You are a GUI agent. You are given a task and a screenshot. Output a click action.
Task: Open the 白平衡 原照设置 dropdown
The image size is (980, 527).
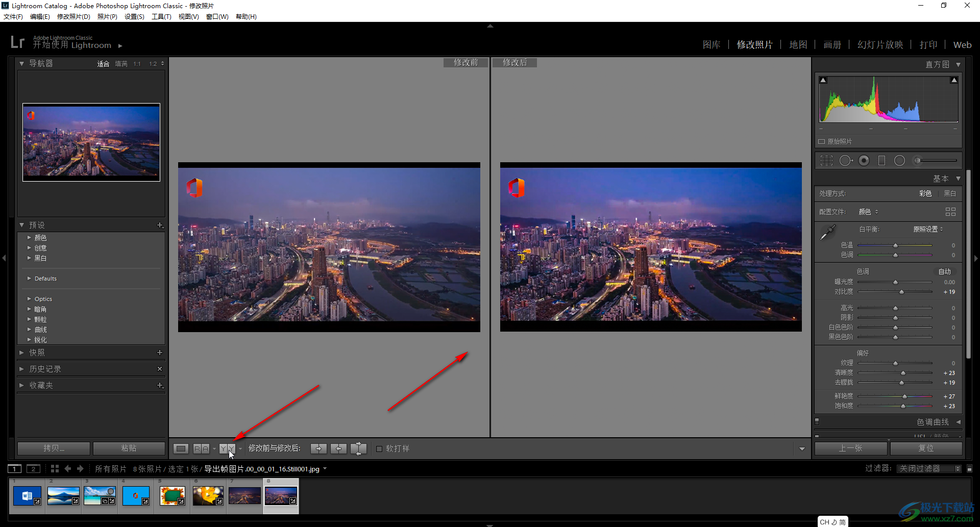pos(928,229)
